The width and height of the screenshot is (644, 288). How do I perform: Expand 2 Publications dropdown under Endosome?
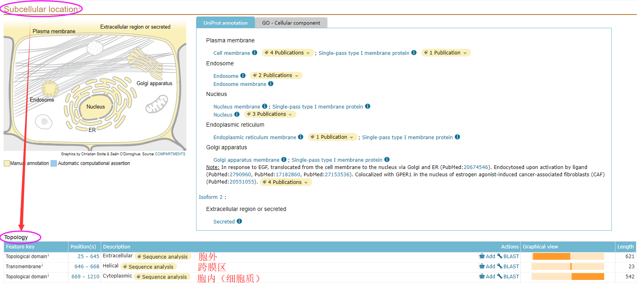tap(276, 75)
